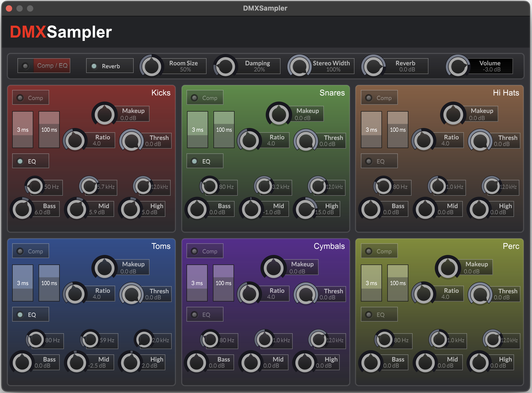Click the Perc Ratio knob
The image size is (532, 393).
pyautogui.click(x=424, y=294)
